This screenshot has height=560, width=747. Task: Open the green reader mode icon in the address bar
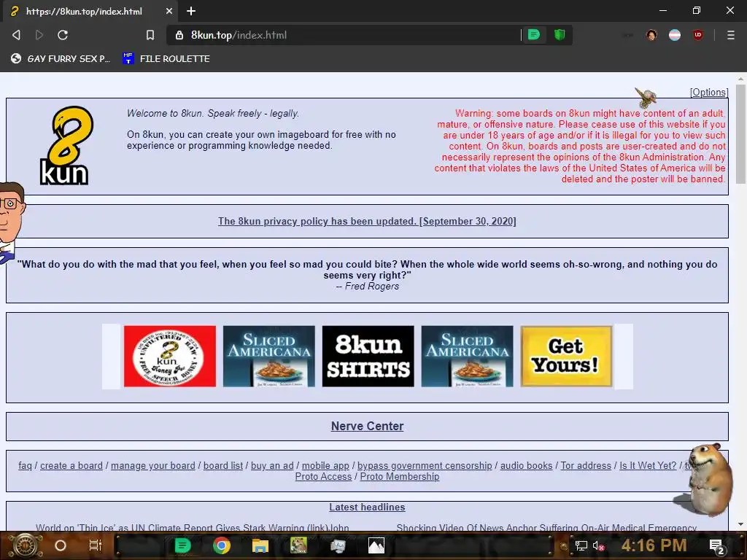pos(534,34)
